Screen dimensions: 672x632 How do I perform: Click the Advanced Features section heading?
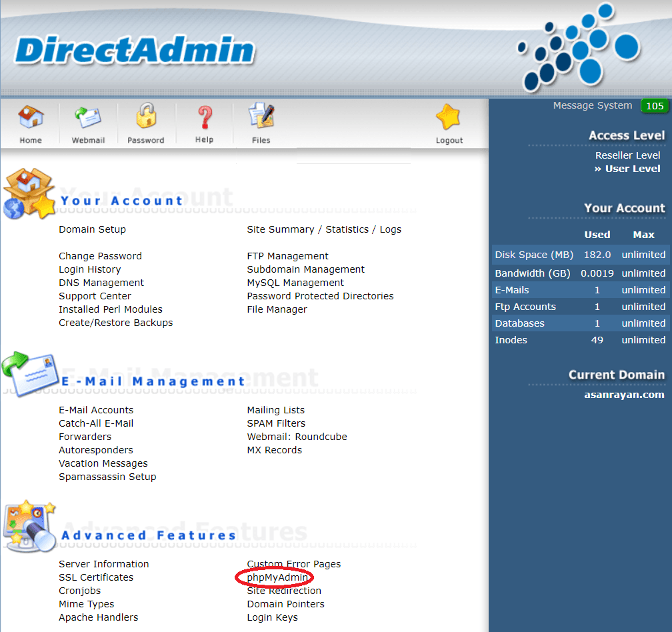click(x=149, y=535)
